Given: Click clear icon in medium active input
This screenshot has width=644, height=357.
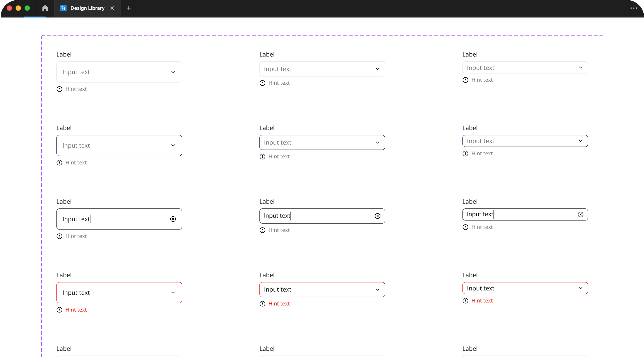Looking at the screenshot, I should 378,216.
